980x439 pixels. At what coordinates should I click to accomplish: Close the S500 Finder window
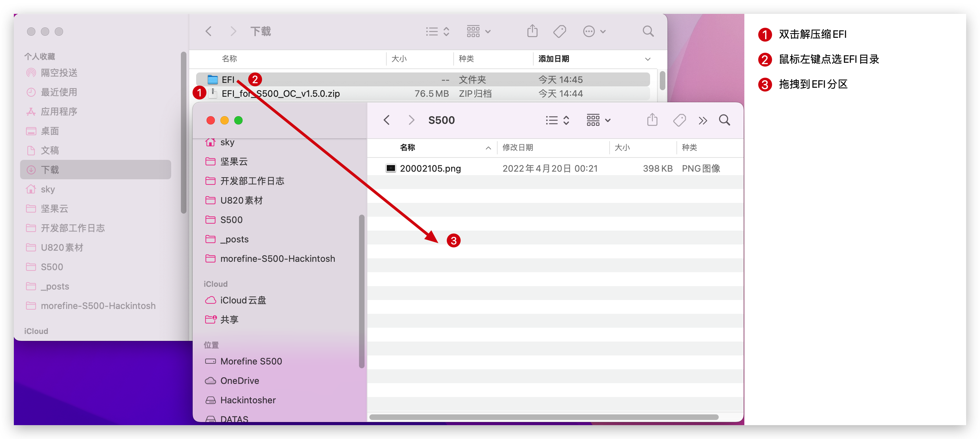coord(210,120)
